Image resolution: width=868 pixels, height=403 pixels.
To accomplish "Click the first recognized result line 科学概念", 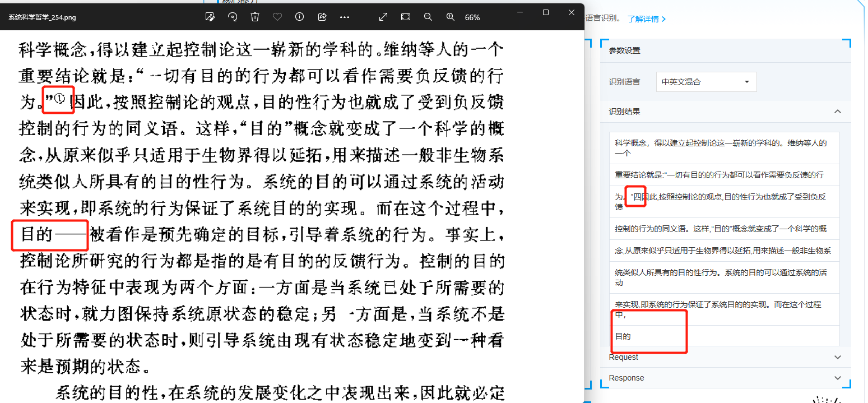I will point(721,148).
